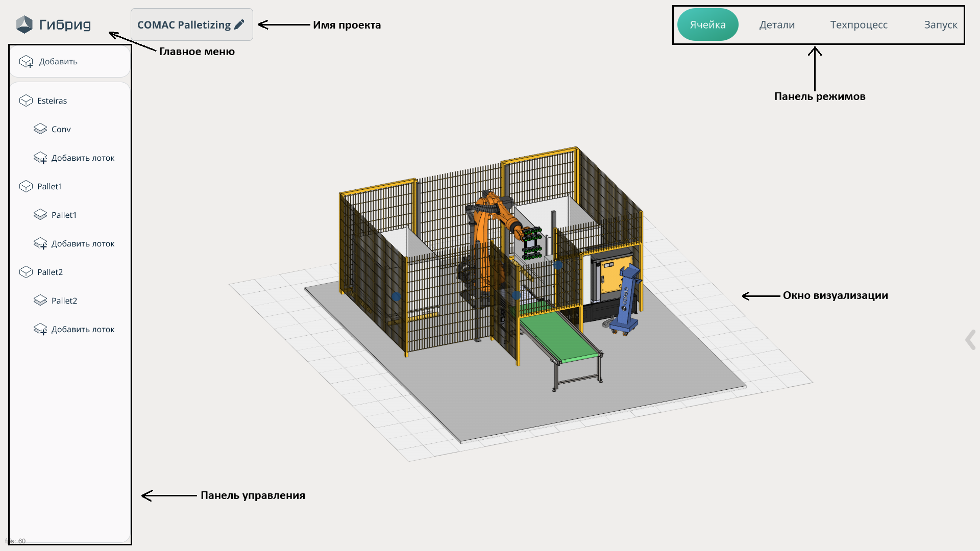Click Добавить лоток under Pallet1

[x=83, y=244]
